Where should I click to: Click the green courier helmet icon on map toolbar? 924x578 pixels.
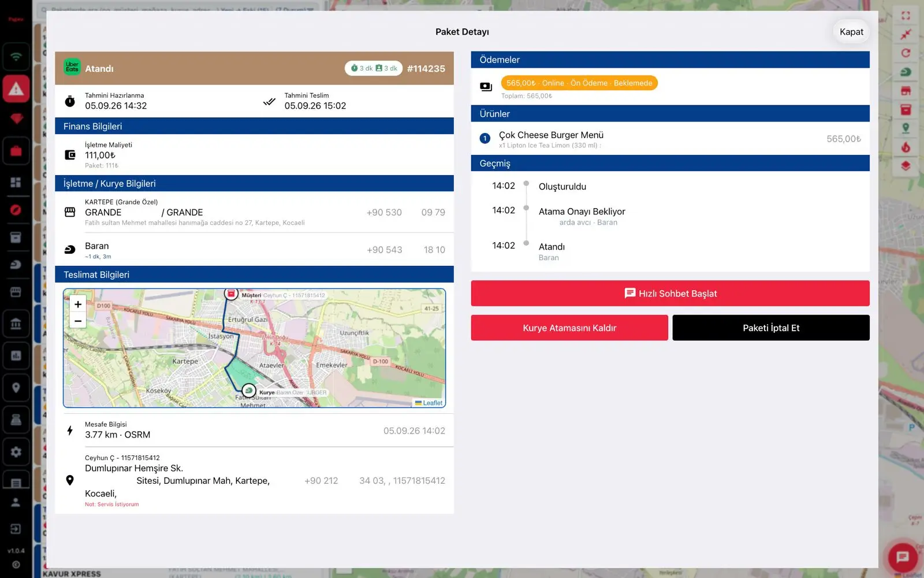tap(906, 72)
